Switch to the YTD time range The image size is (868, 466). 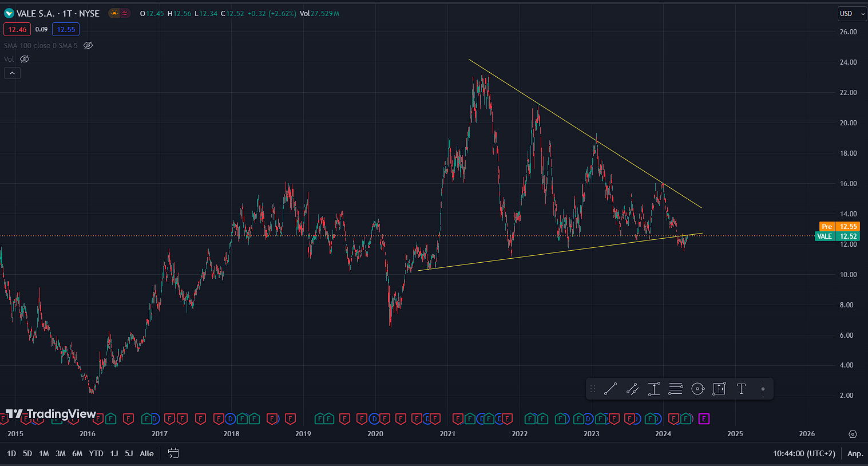click(96, 453)
